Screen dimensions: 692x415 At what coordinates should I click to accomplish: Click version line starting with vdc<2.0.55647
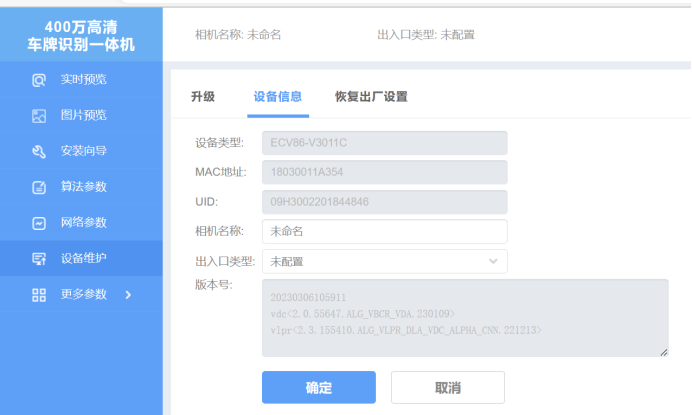362,314
